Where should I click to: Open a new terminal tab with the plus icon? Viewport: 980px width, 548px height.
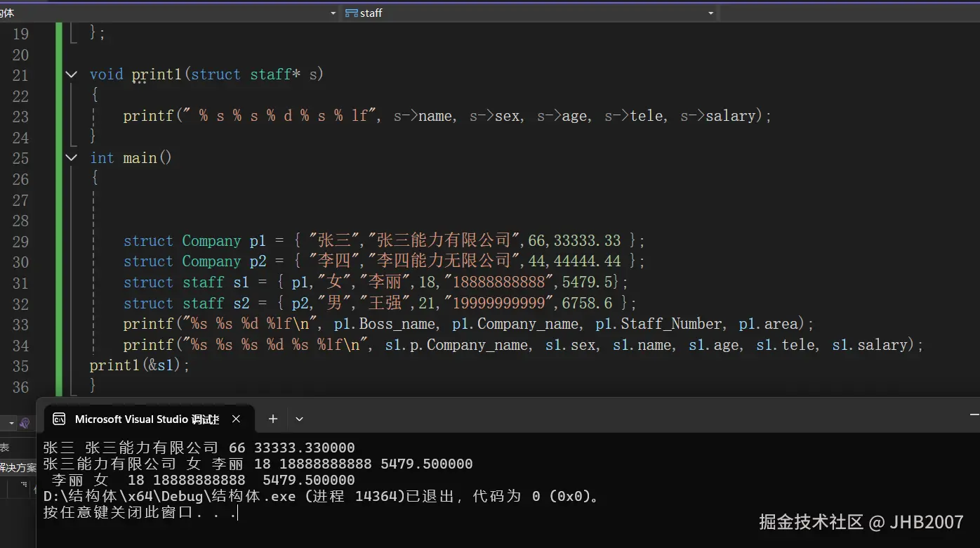pos(272,419)
